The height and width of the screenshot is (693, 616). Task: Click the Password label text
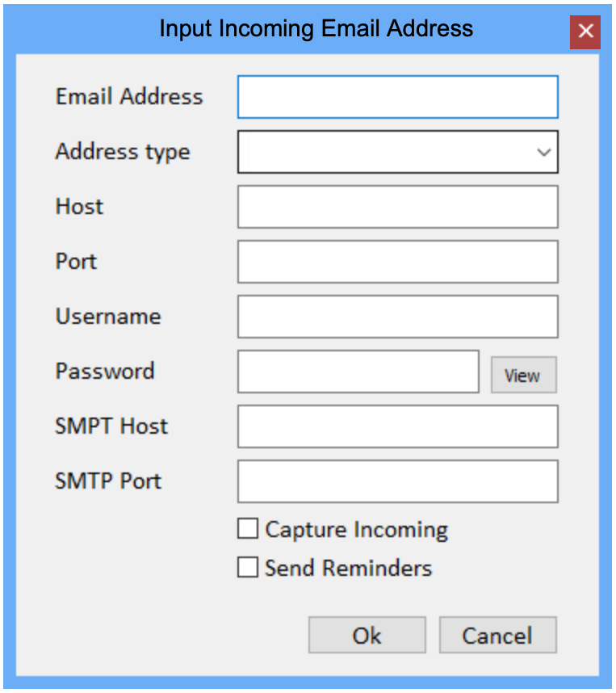click(105, 372)
